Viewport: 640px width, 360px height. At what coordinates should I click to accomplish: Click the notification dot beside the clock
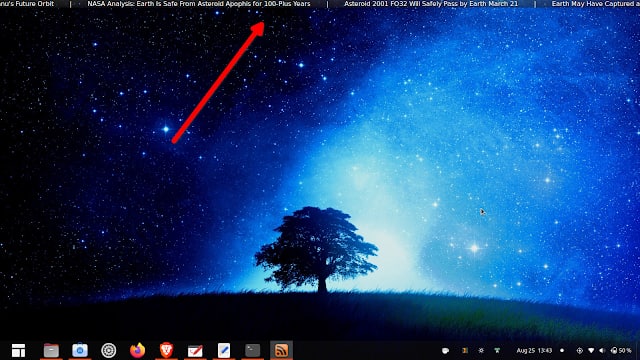[x=562, y=351]
